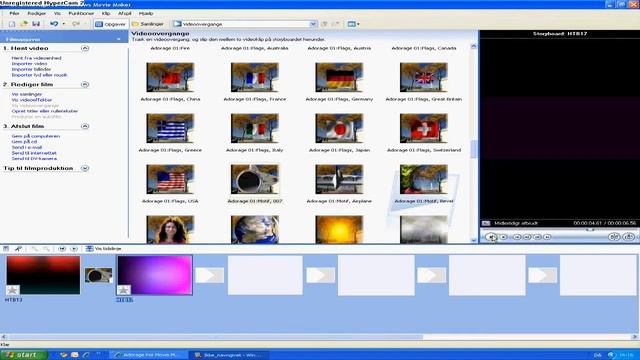Toggle the Samlinger collections pane button
Image resolution: width=640 pixels, height=360 pixels.
[x=148, y=24]
